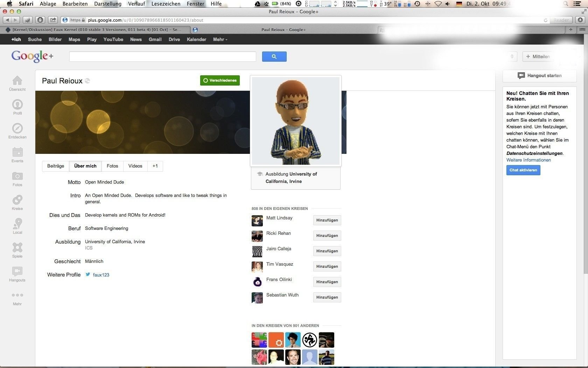Click the Google+ logo
Viewport: 588px width, 368px height.
[32, 56]
